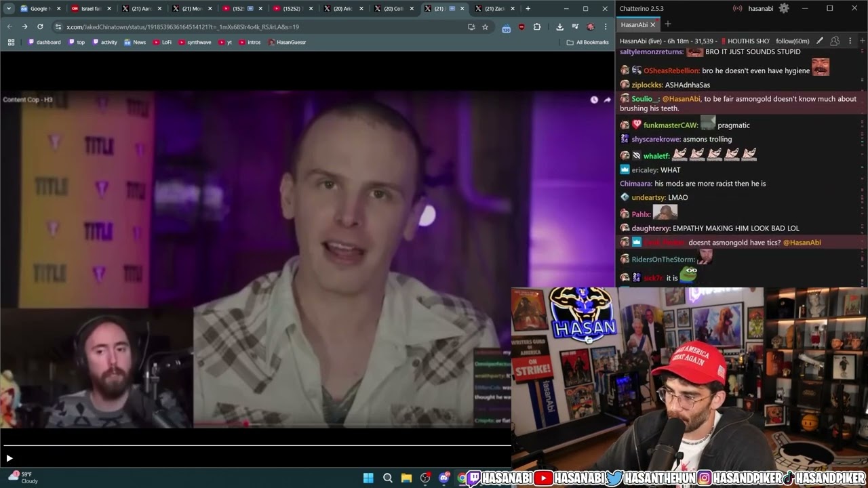Open the News bookmark
This screenshot has height=488, width=868.
pyautogui.click(x=135, y=42)
